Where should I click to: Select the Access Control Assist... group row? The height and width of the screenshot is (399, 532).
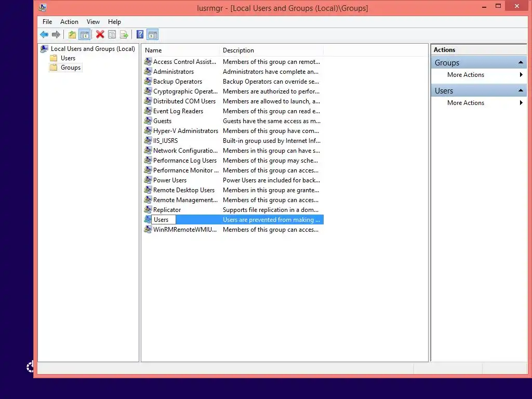point(233,61)
